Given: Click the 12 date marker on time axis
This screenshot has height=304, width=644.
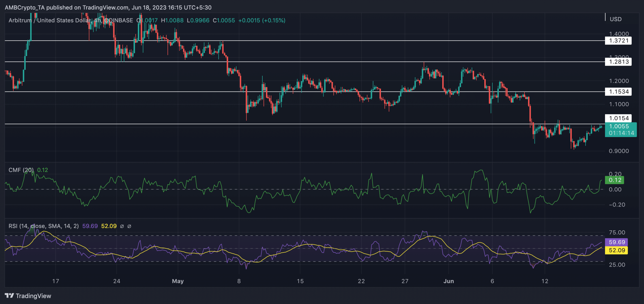Looking at the screenshot, I should coord(545,281).
